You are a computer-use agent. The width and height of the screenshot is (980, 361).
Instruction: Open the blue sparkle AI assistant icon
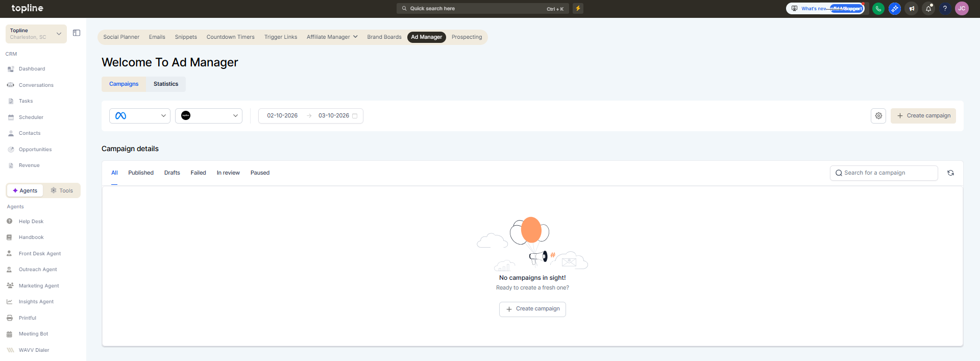coord(895,8)
